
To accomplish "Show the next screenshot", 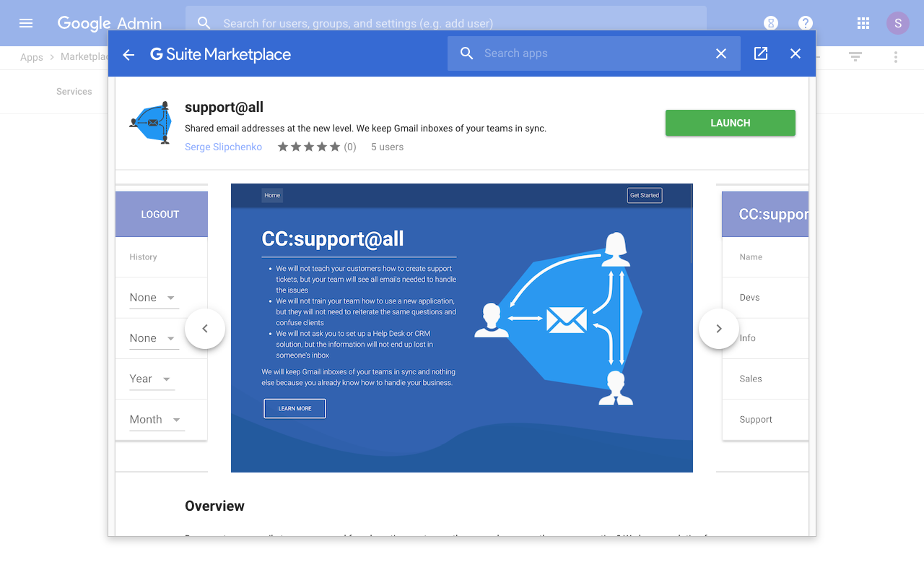I will [x=719, y=329].
